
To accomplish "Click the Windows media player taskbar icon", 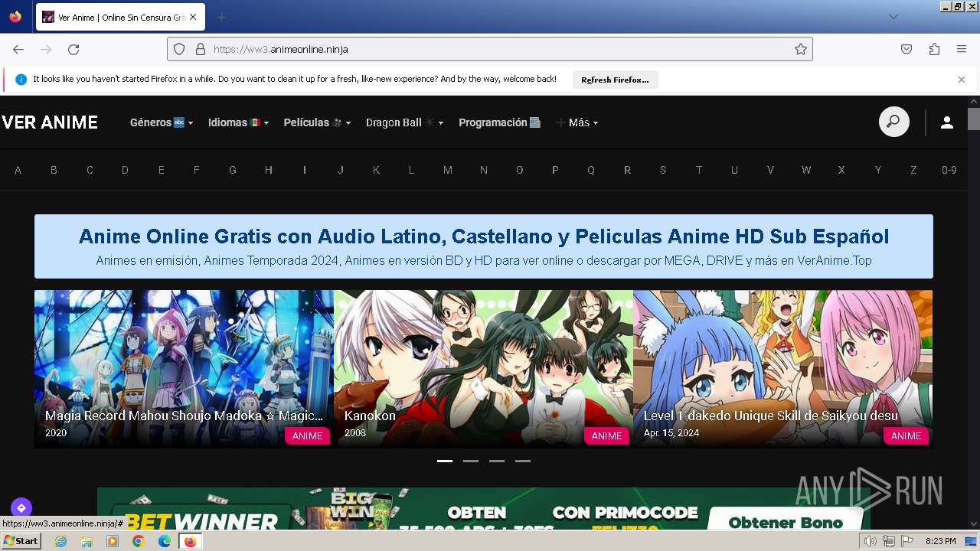I will [113, 541].
